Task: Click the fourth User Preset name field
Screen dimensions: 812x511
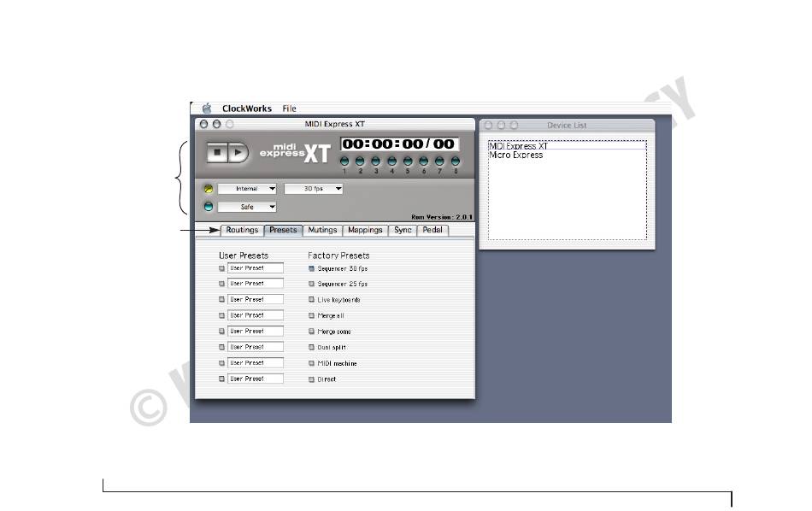Action: click(x=256, y=315)
